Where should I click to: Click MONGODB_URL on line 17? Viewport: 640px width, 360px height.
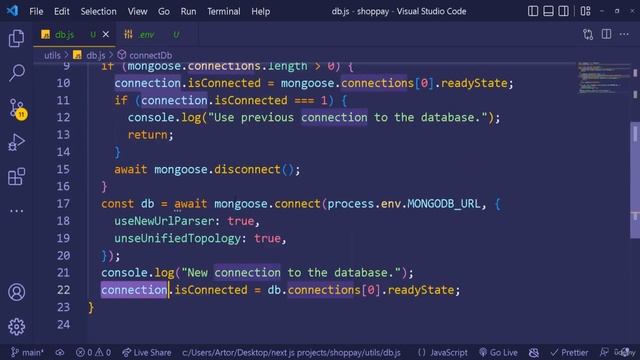[x=444, y=204]
